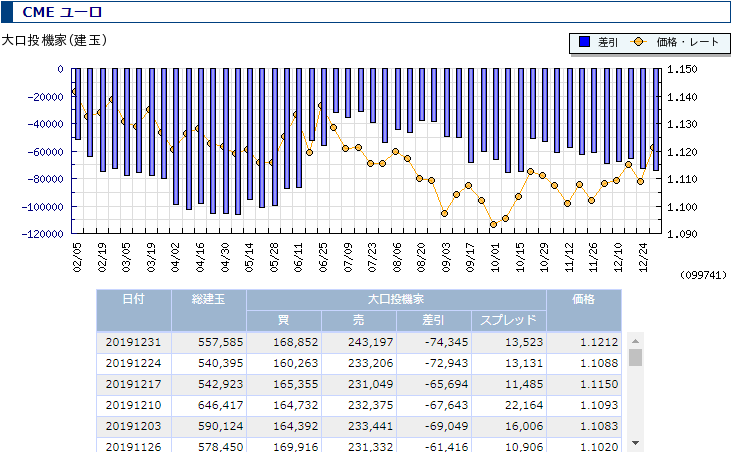This screenshot has width=756, height=458.
Task: Select date cell 20191231
Action: pos(134,342)
